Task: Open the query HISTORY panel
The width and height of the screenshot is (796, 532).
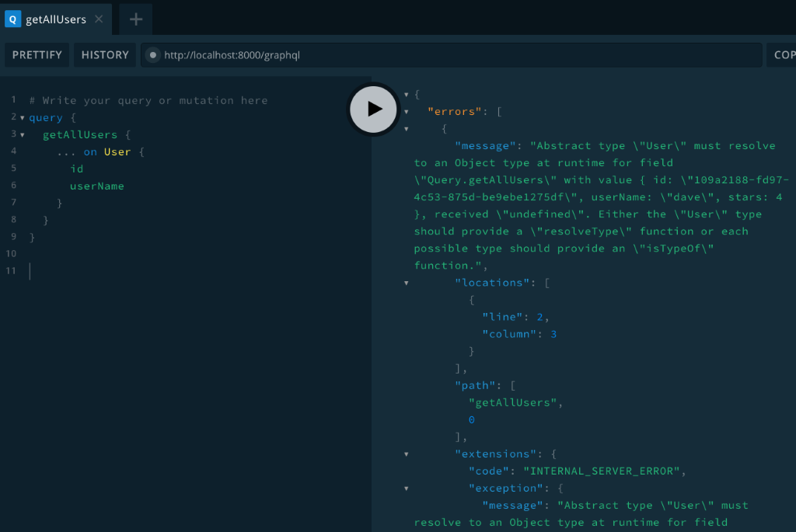Action: [x=104, y=54]
